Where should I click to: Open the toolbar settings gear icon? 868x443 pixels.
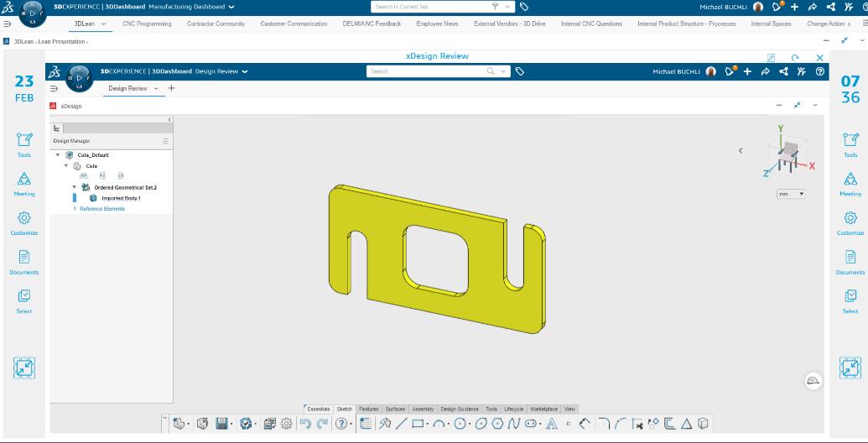pos(287,424)
